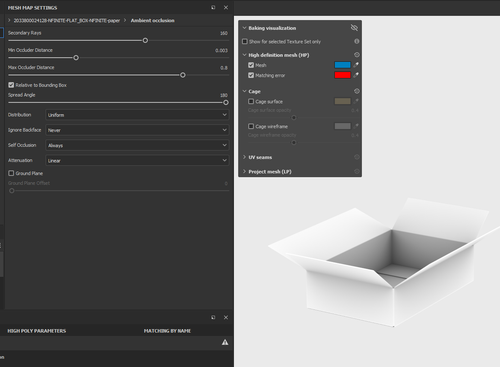Go to the 2033800024128-NFINITE-FLAT_BOX breadcrumb

(x=67, y=20)
